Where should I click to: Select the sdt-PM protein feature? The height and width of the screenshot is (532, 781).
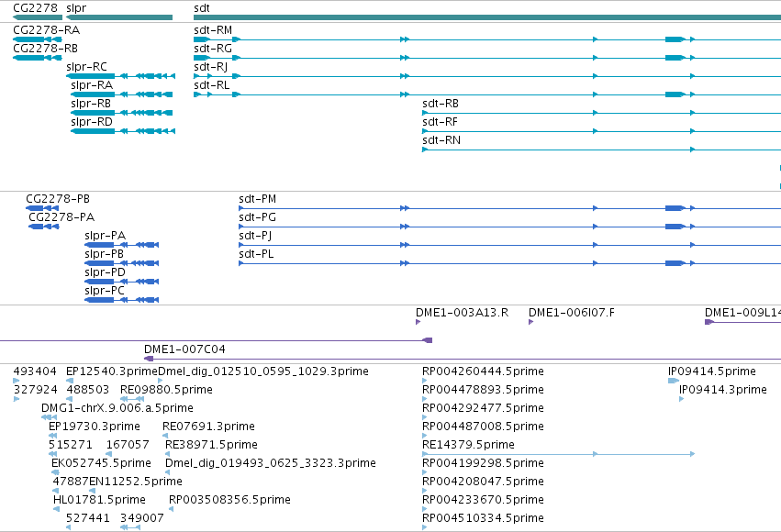(510, 208)
